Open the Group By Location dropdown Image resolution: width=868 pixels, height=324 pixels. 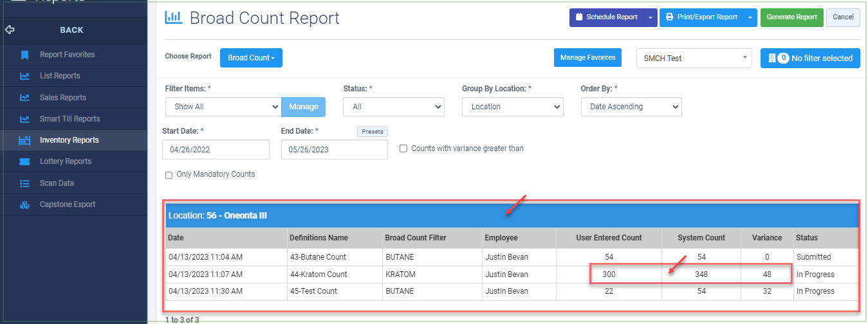pos(512,107)
